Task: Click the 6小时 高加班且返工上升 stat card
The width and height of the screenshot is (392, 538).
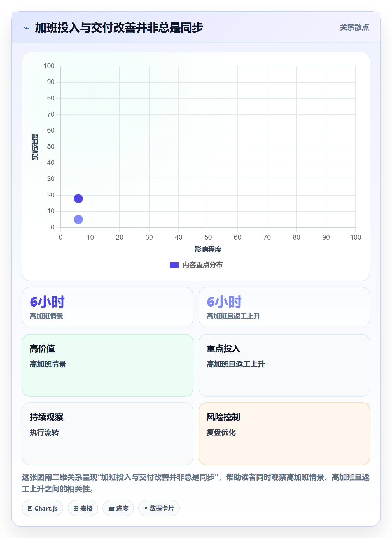Action: coord(284,307)
